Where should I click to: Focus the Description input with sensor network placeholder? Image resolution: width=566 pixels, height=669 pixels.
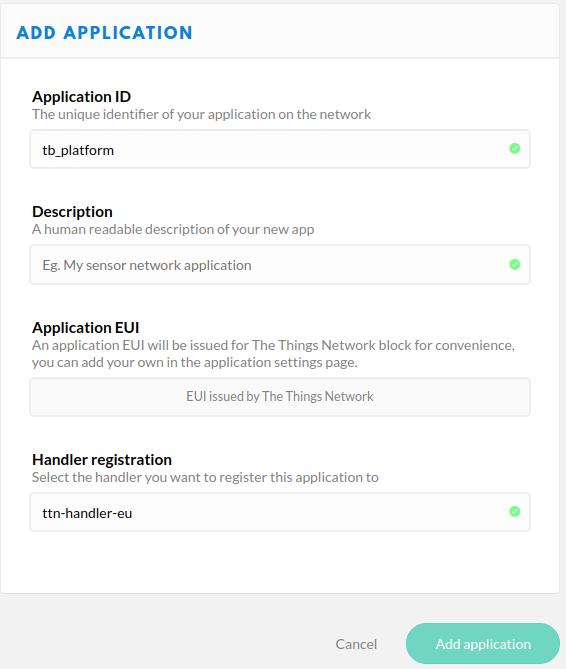pos(280,265)
